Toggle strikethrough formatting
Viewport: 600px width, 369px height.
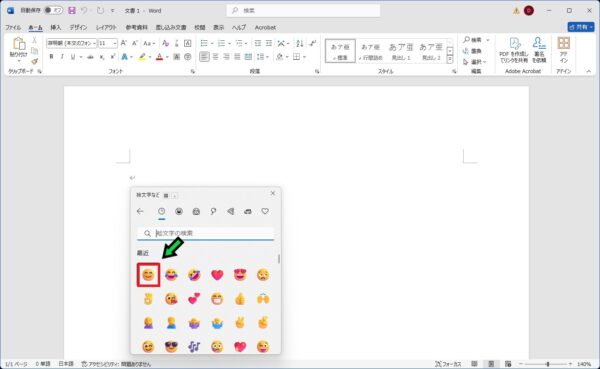(90, 57)
